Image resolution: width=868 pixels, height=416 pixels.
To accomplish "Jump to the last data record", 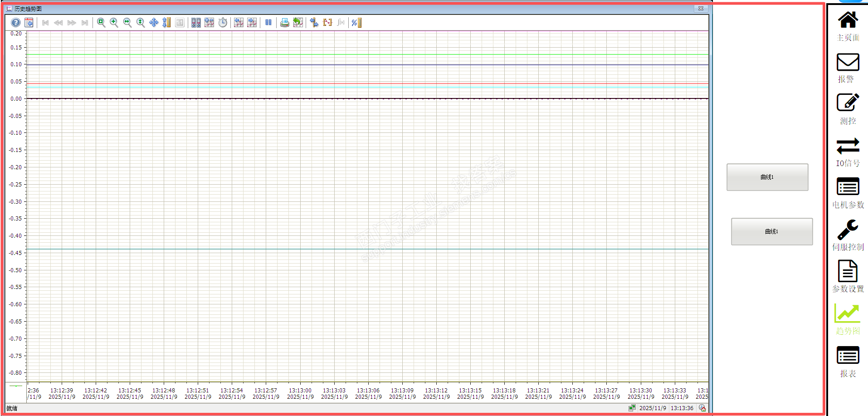I will click(x=85, y=23).
